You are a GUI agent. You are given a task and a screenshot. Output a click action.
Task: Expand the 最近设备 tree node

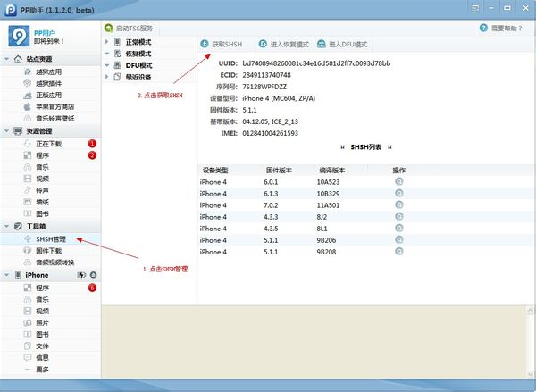[x=108, y=77]
